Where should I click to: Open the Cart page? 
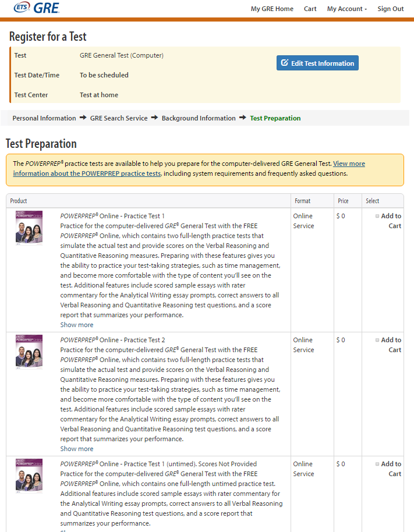point(310,9)
